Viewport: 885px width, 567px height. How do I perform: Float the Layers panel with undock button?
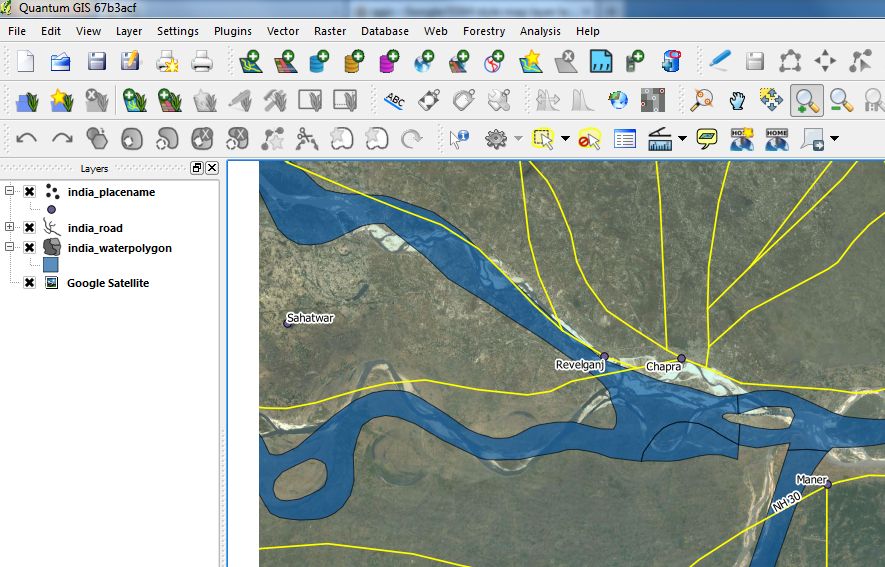[197, 168]
